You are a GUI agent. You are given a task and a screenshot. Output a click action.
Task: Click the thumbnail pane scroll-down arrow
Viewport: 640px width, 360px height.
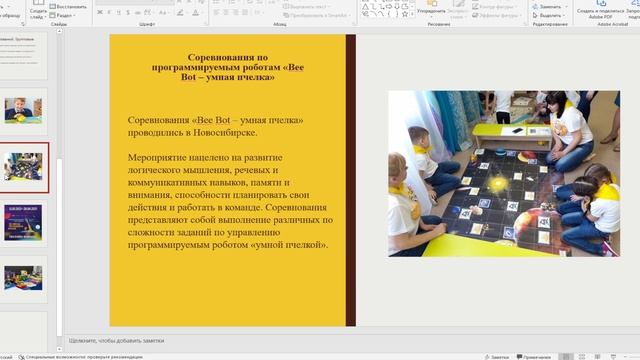click(x=60, y=349)
